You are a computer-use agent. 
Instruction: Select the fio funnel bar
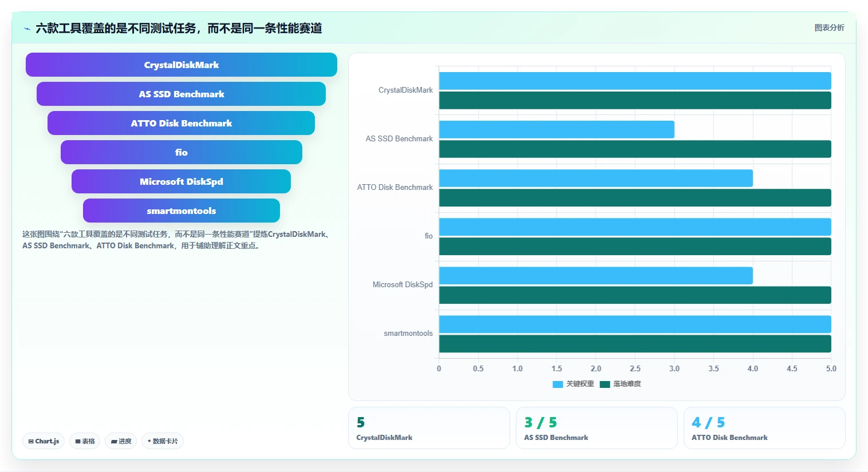point(182,152)
